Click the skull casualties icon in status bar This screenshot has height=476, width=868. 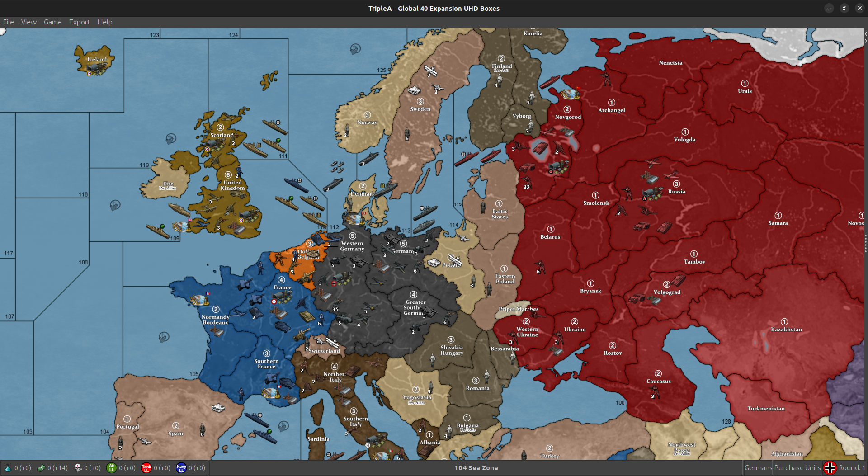coord(78,468)
